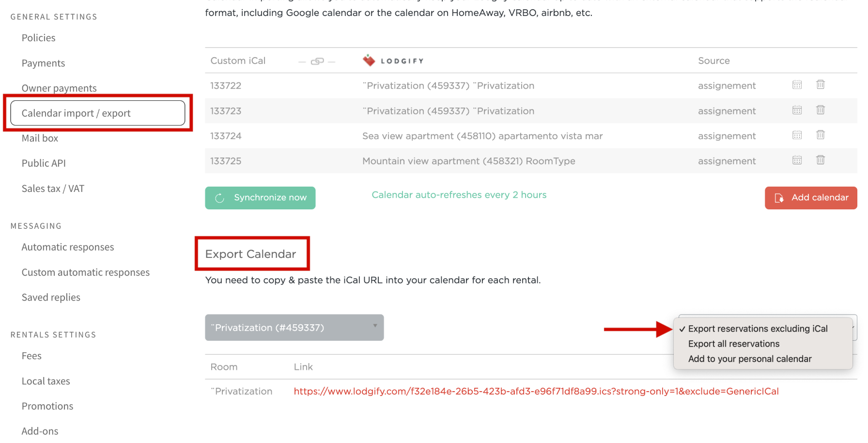Click calendar icon for row 133723

point(797,110)
